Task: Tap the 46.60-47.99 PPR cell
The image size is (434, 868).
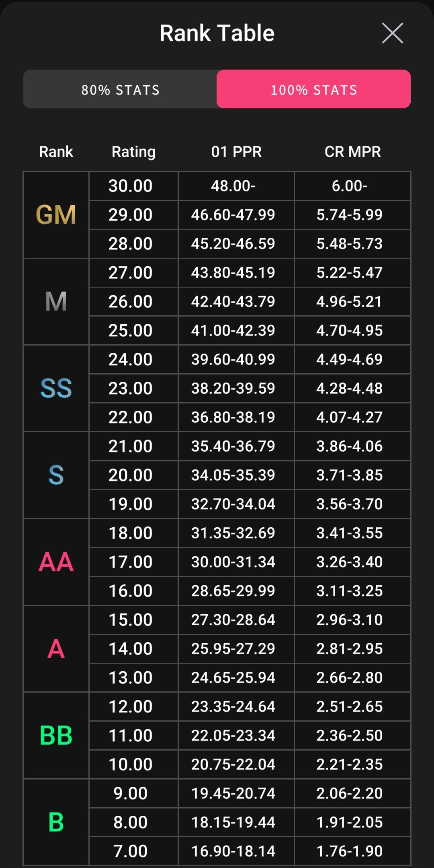Action: pos(233,215)
